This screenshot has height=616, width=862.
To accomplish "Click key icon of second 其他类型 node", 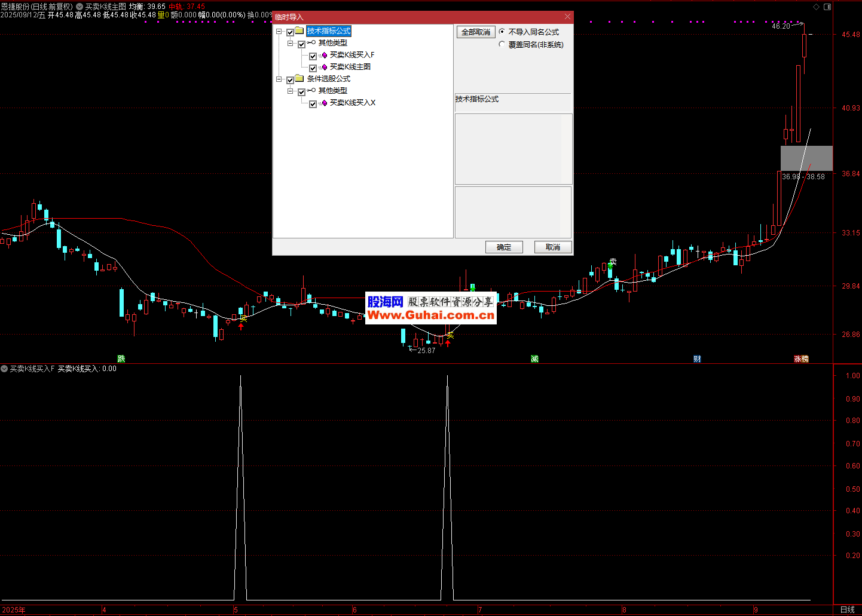I will click(311, 91).
